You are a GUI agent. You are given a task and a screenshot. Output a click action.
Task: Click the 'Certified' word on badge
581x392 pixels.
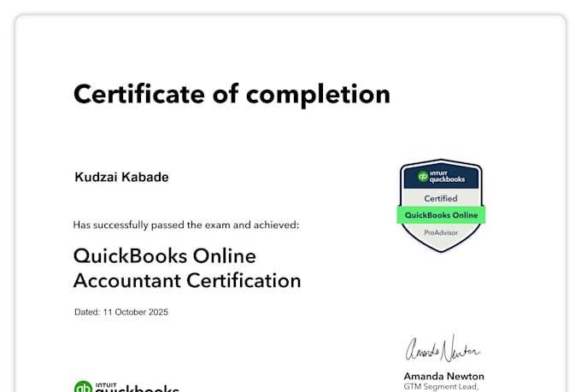coord(441,199)
